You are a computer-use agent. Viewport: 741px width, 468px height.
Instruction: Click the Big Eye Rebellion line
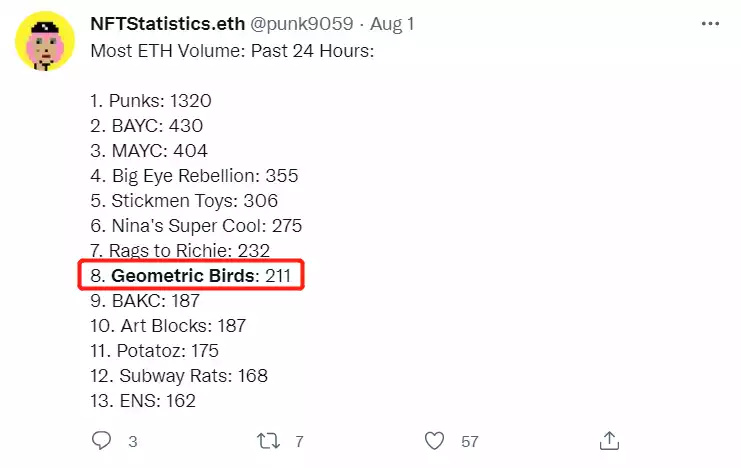point(194,175)
